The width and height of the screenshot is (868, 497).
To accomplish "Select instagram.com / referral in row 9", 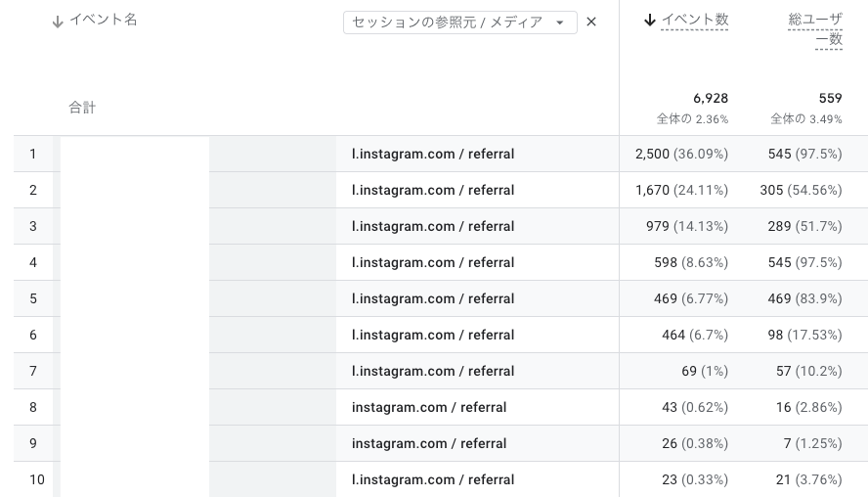I will pyautogui.click(x=429, y=443).
